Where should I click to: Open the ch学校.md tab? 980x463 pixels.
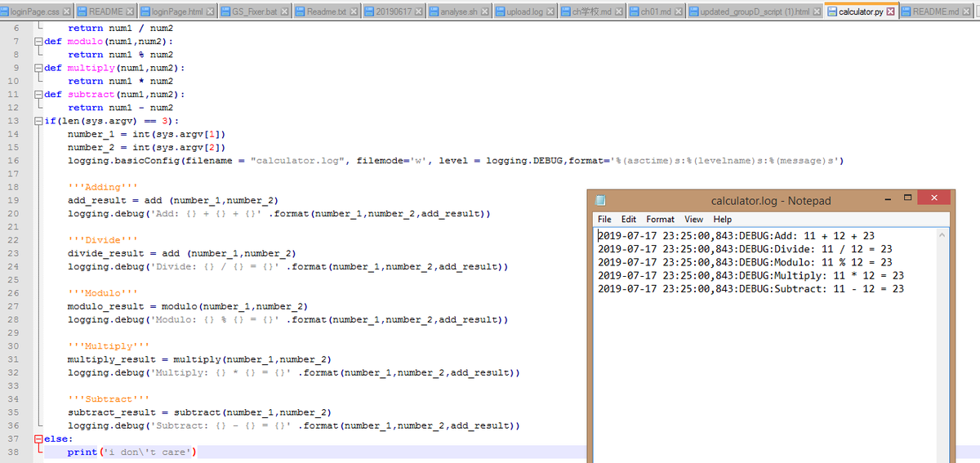tap(592, 12)
